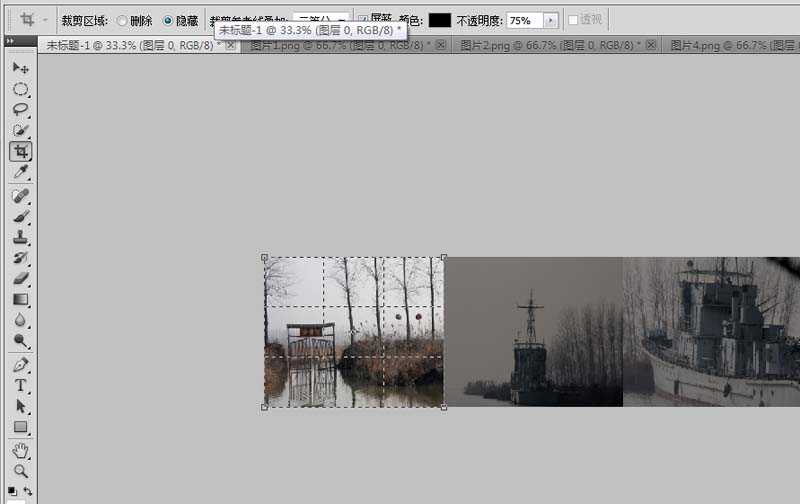Open the black shield color swatch
The width and height of the screenshot is (800, 504).
coord(440,20)
